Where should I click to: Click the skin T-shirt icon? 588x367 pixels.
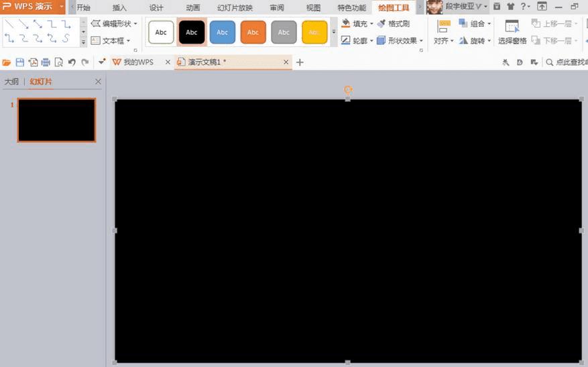point(510,7)
